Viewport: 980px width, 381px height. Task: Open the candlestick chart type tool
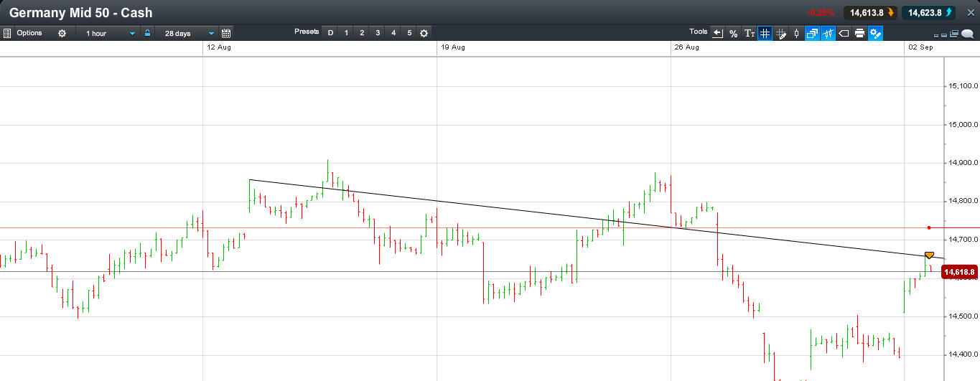(796, 33)
